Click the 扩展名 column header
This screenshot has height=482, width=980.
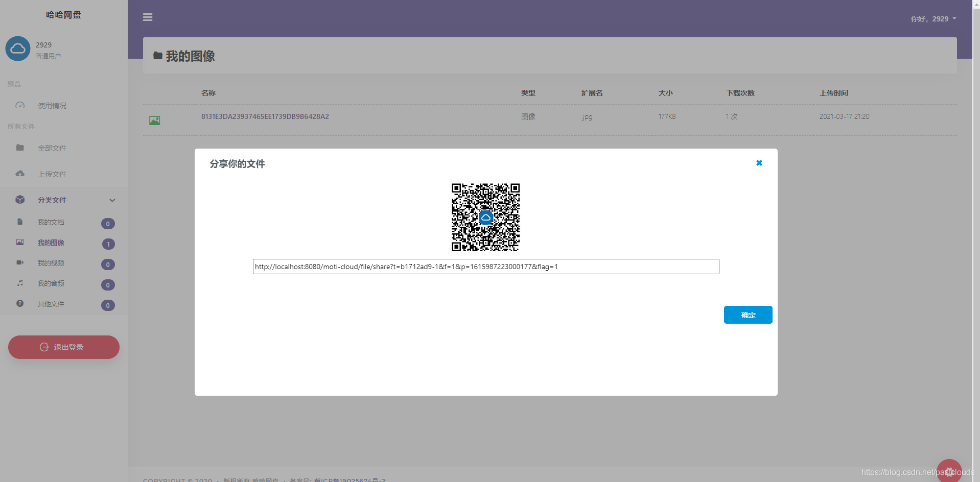(592, 93)
